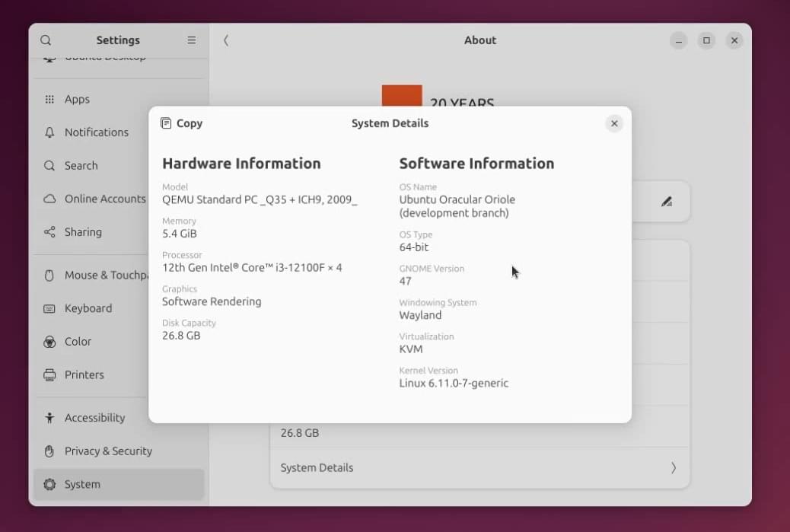Click the Notifications bell icon

click(49, 132)
